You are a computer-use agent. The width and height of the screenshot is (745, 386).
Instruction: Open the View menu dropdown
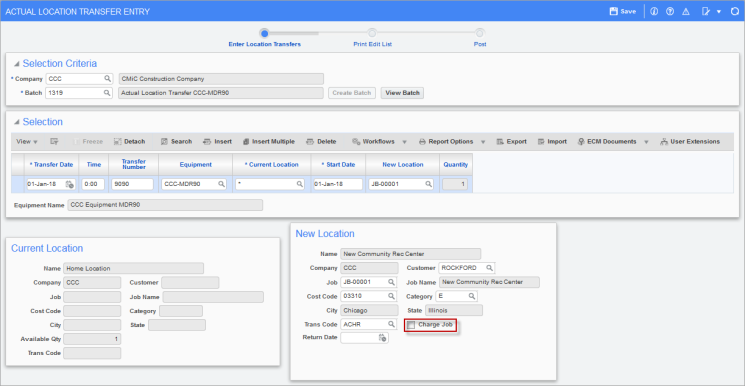[x=27, y=141]
